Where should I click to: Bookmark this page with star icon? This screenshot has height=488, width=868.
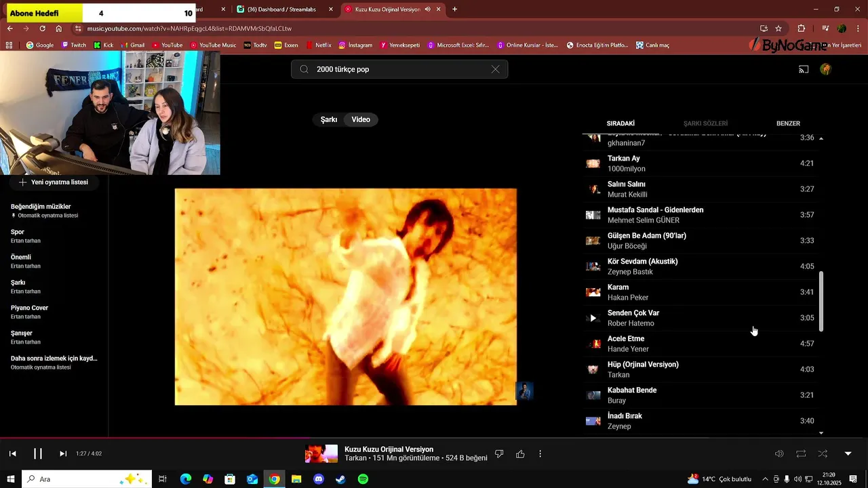(778, 28)
